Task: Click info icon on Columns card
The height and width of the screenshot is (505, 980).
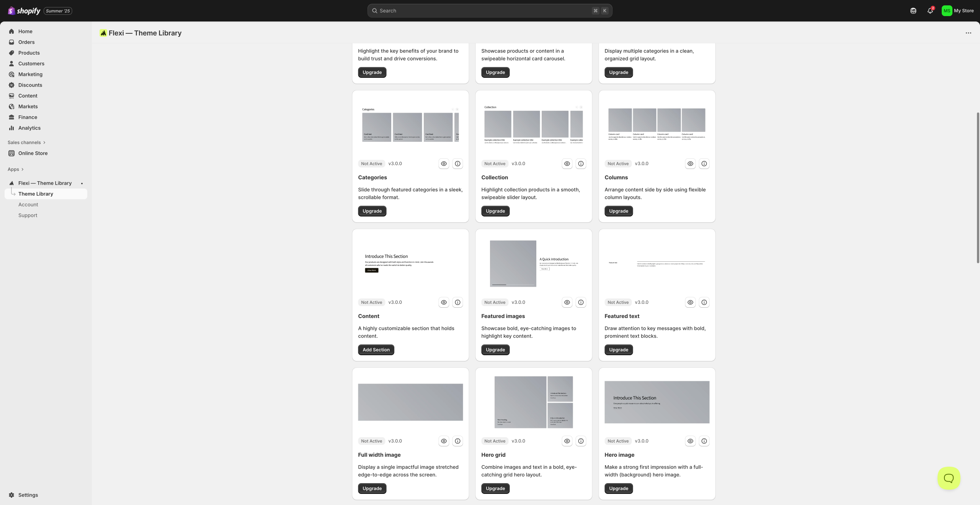Action: pyautogui.click(x=704, y=164)
